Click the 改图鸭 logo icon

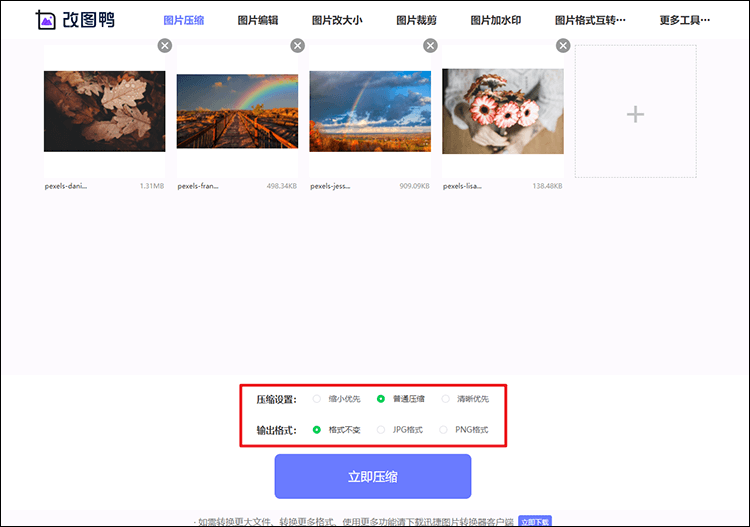point(44,20)
